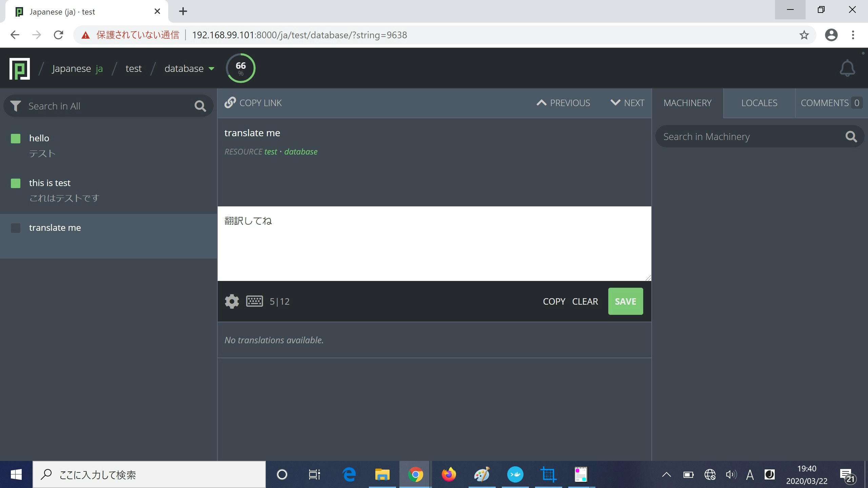Go to the PREVIOUS string chevron

click(541, 102)
